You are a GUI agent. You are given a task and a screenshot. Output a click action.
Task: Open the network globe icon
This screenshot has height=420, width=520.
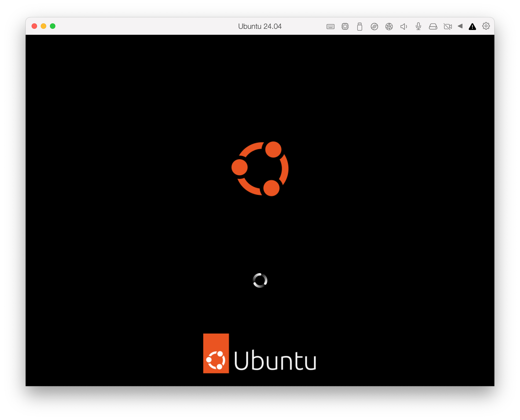pyautogui.click(x=389, y=26)
